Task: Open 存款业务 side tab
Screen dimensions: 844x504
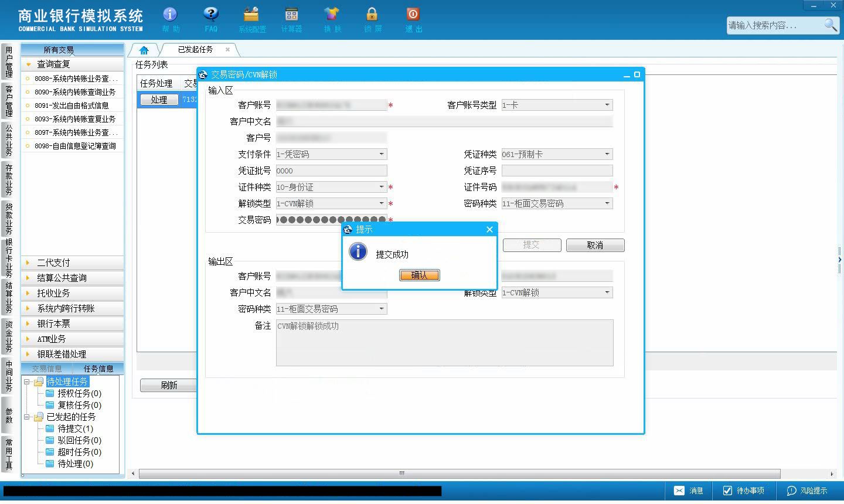Action: click(9, 179)
